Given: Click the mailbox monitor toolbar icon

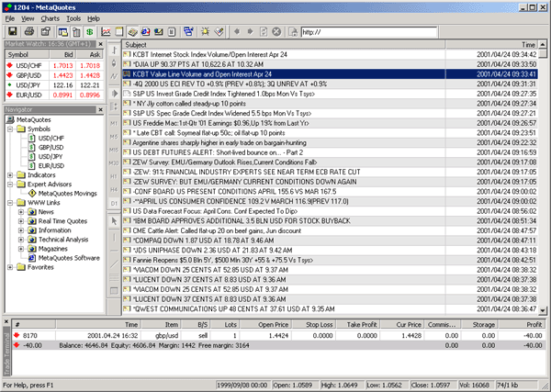Looking at the screenshot, I should (159, 32).
